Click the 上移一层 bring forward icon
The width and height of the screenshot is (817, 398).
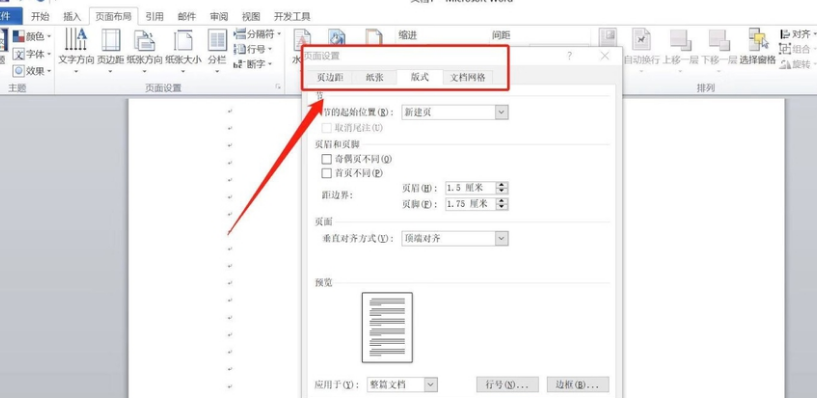680,40
